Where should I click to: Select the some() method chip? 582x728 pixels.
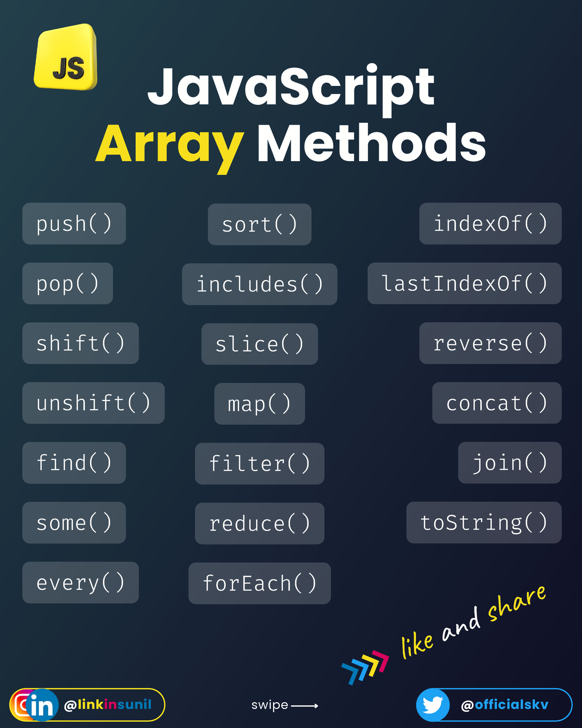[74, 523]
